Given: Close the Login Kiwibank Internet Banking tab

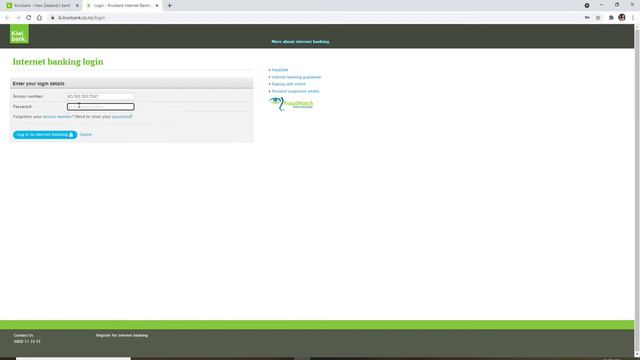Looking at the screenshot, I should coord(157,6).
